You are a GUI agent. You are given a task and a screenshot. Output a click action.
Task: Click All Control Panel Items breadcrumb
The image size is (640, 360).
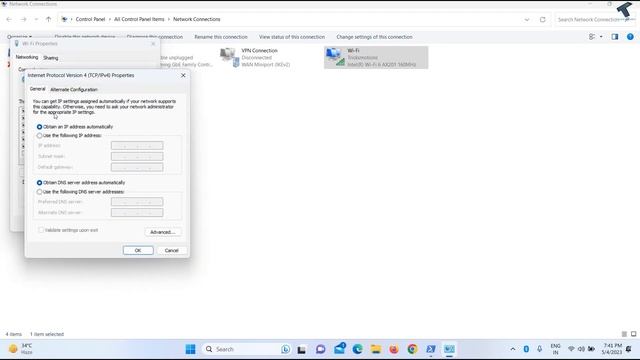tap(139, 19)
